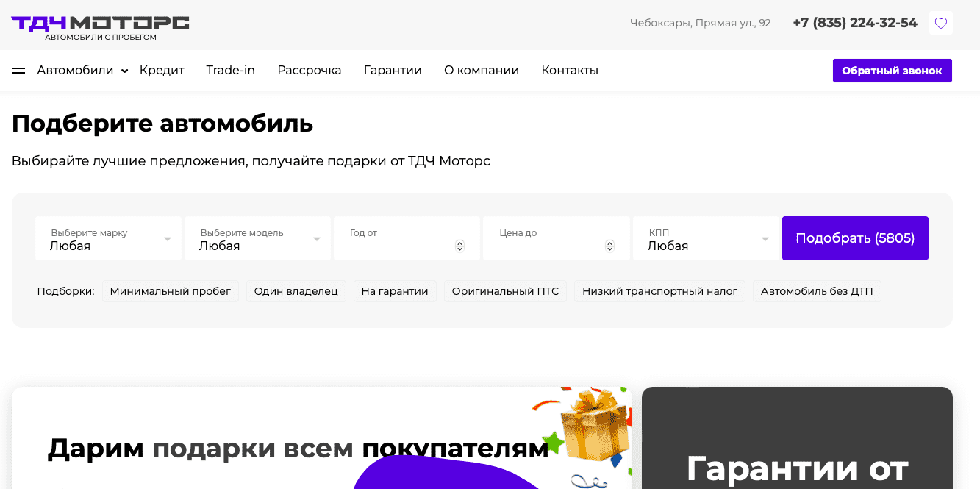Image resolution: width=980 pixels, height=489 pixels.
Task: Click the "Подобрать (5805)" search button
Action: click(854, 238)
